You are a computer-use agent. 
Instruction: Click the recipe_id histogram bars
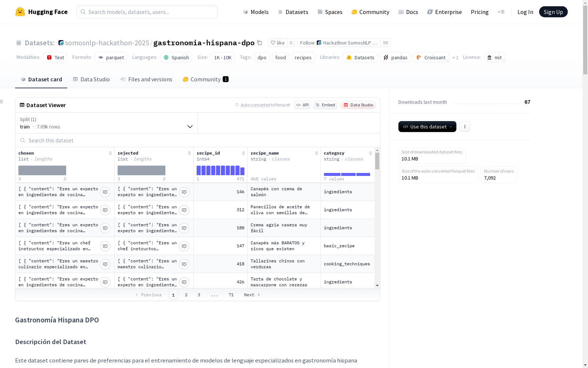tap(220, 170)
